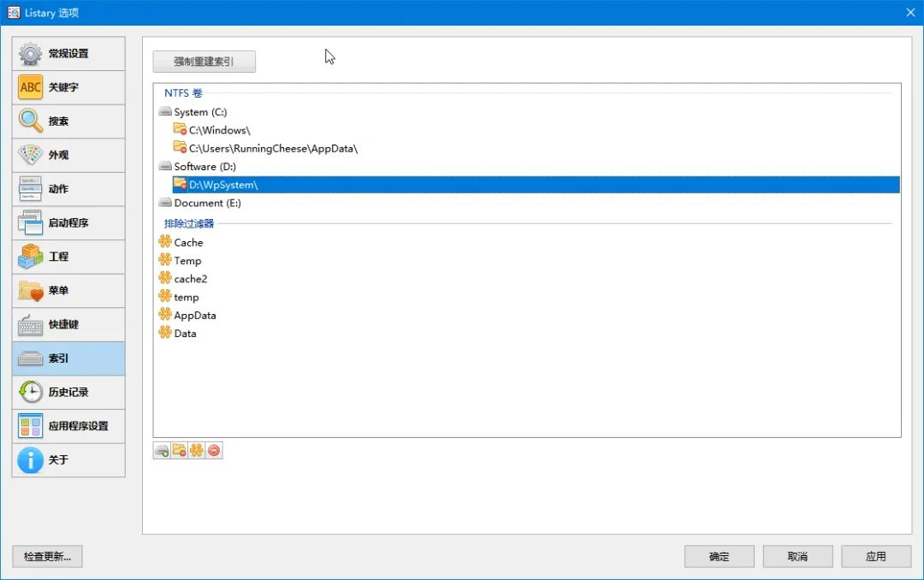Select the 工程 projects page
Screen dimensions: 924x580
68,257
